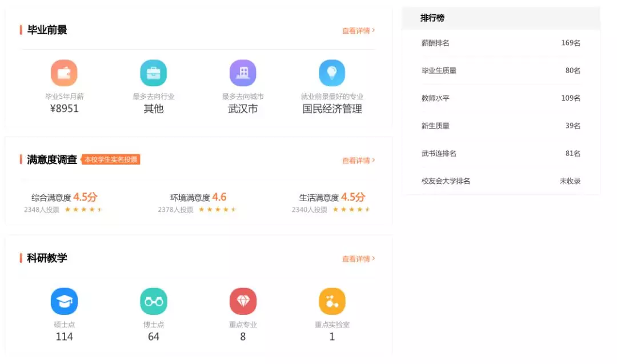Expand 查看详情 in the 科研教学 section
617x364 pixels.
point(358,258)
